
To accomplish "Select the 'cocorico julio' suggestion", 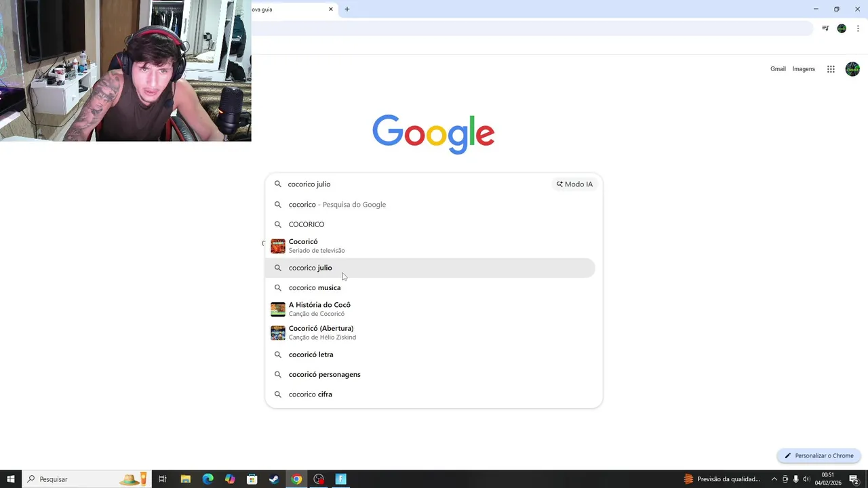I will click(x=430, y=268).
